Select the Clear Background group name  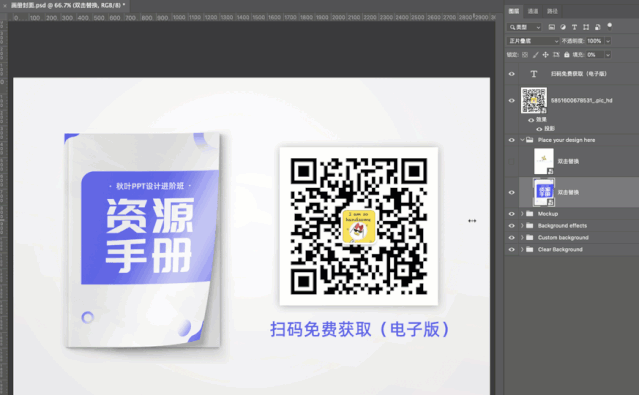560,249
